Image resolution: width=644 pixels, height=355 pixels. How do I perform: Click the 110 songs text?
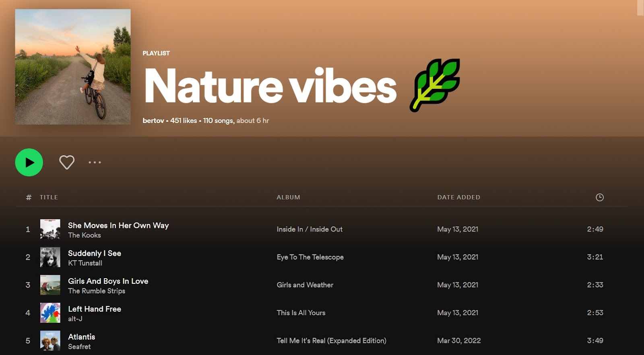click(219, 121)
